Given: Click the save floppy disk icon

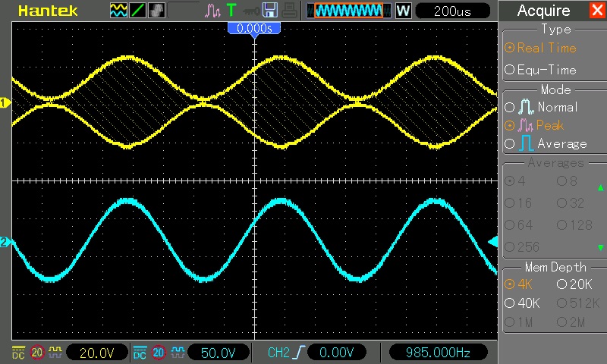Looking at the screenshot, I should pyautogui.click(x=269, y=11).
